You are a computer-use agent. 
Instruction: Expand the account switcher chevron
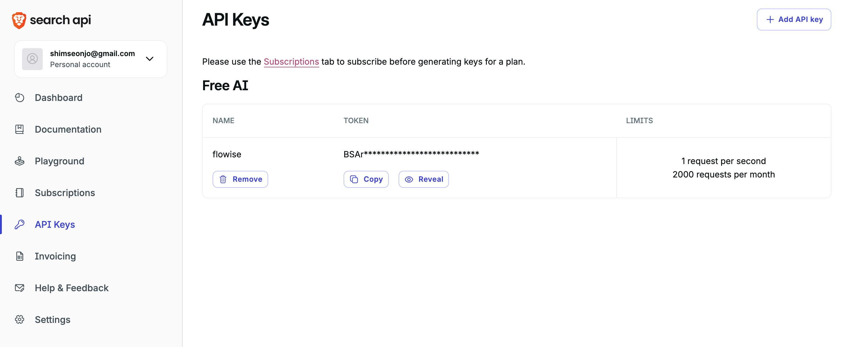pos(150,59)
